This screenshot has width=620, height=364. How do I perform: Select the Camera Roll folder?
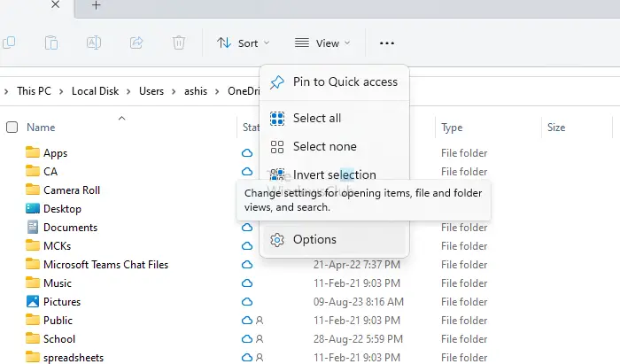(x=72, y=190)
